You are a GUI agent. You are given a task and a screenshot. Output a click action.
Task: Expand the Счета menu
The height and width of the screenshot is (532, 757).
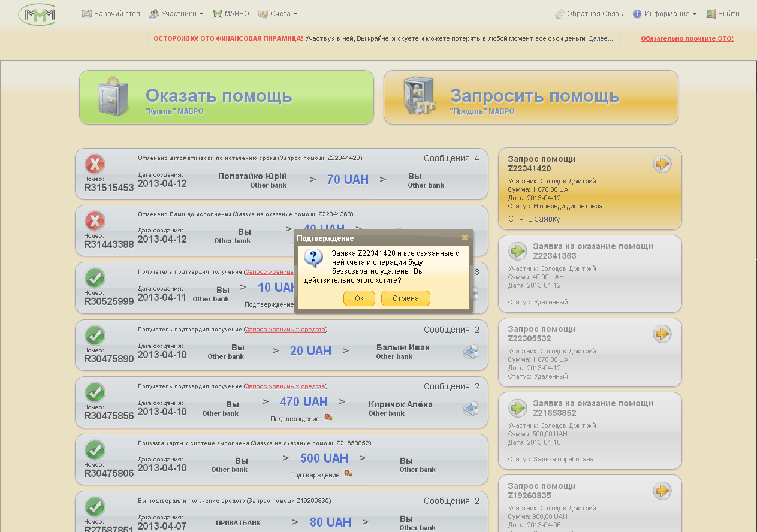click(278, 13)
